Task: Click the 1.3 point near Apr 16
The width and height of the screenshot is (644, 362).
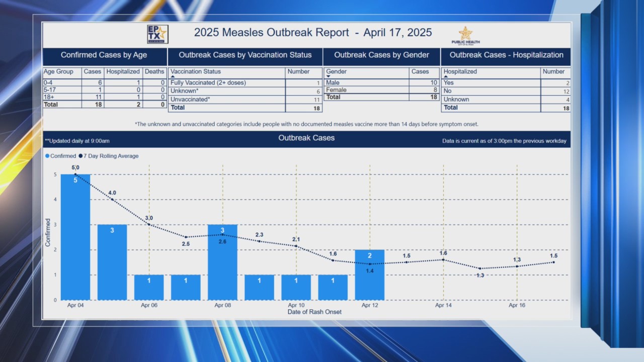Action: tap(517, 265)
